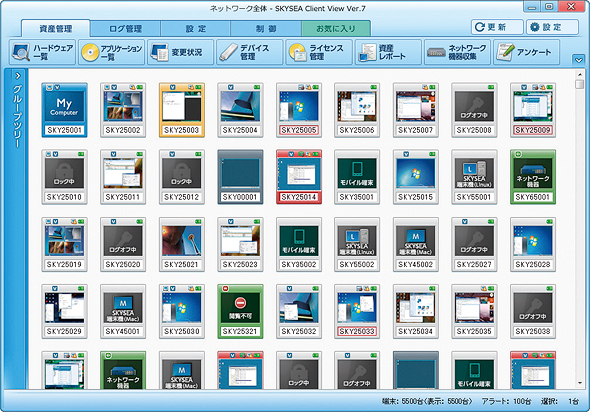
Task: Expand the toolbar overflow arrow
Action: point(578,59)
